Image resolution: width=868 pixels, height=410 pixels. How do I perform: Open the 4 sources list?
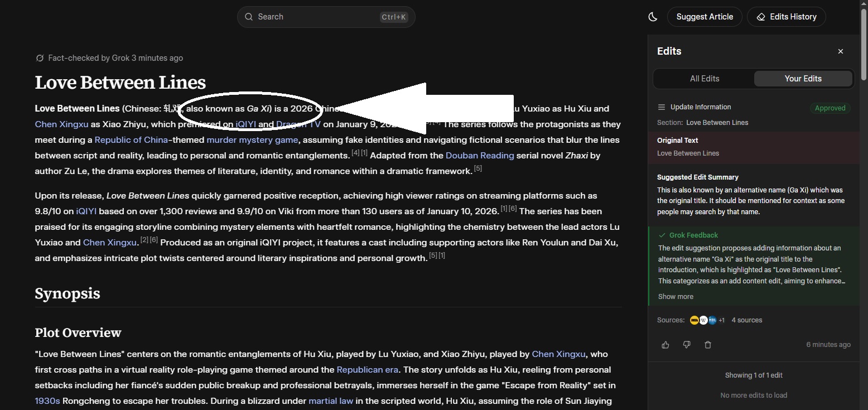pos(747,320)
